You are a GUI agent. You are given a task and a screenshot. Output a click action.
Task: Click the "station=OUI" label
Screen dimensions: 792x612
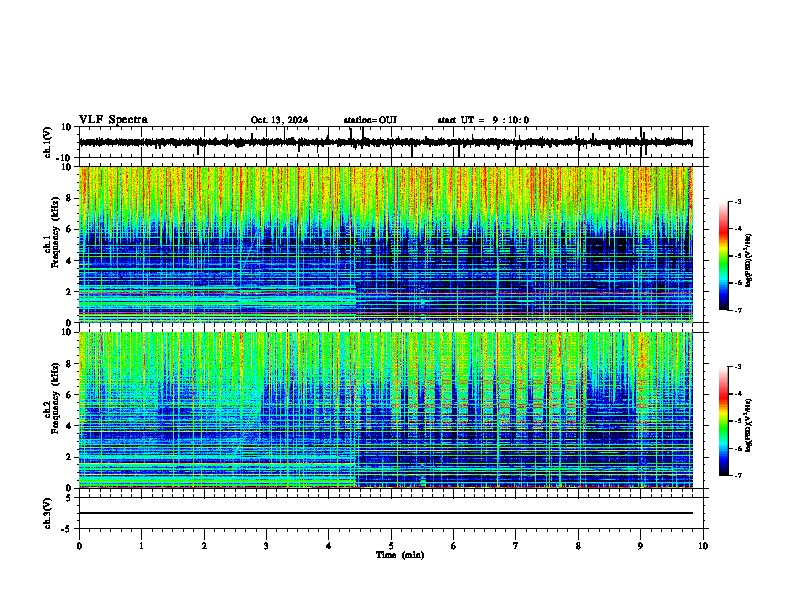(370, 120)
